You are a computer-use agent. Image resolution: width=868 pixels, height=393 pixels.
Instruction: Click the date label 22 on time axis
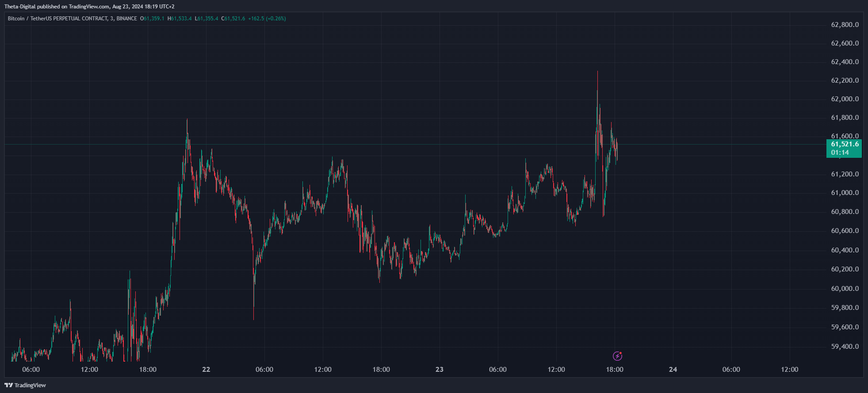[206, 370]
